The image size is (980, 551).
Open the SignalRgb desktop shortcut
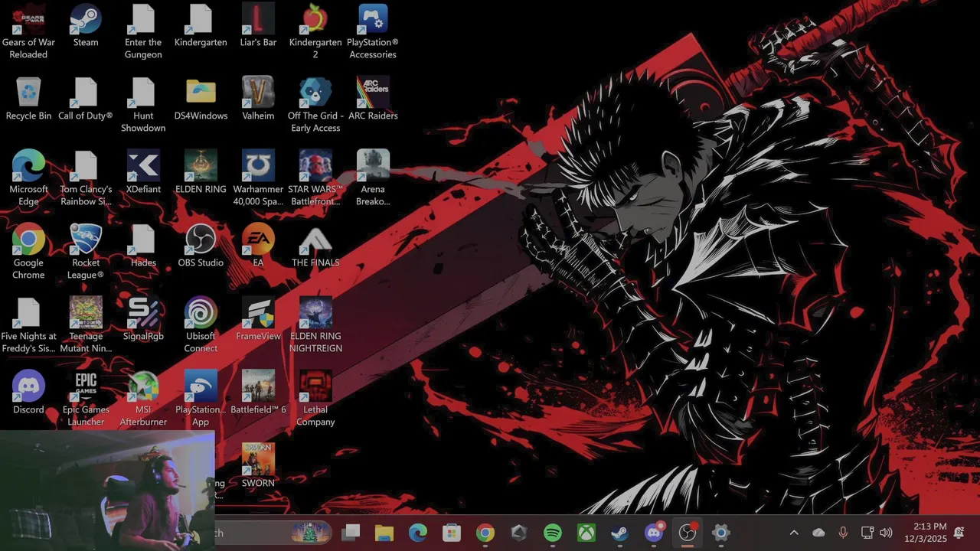click(x=143, y=320)
